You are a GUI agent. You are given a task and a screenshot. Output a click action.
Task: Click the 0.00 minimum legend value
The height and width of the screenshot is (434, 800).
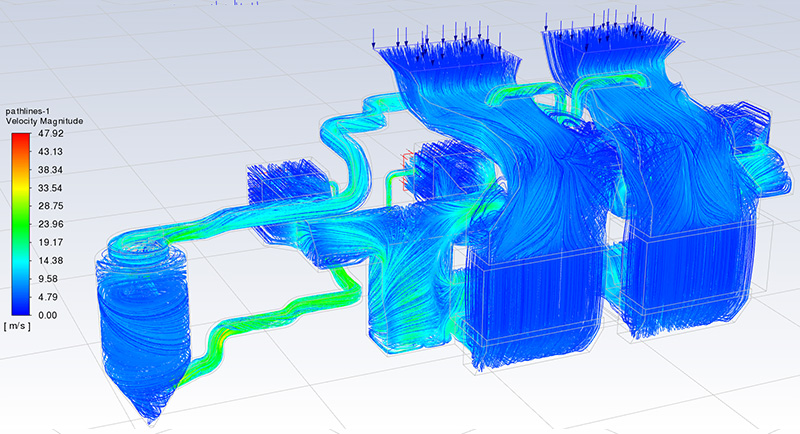[x=49, y=315]
